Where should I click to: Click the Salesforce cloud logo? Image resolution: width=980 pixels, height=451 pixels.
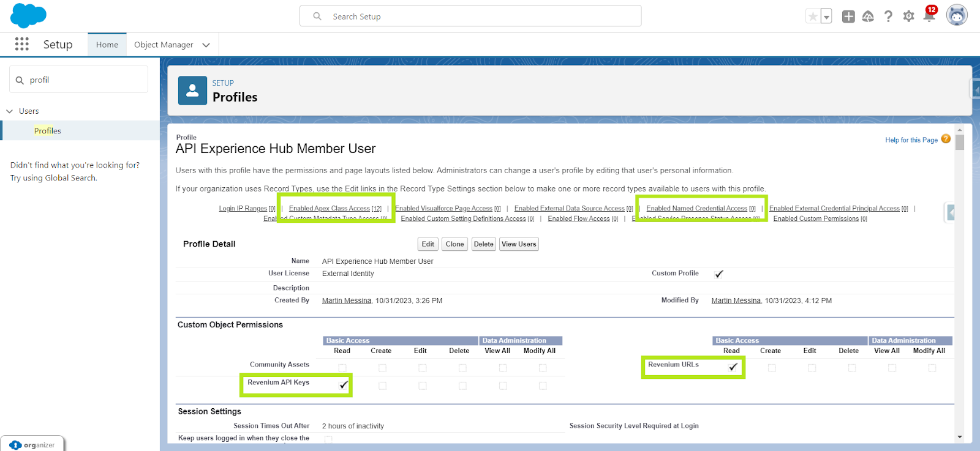tap(28, 15)
